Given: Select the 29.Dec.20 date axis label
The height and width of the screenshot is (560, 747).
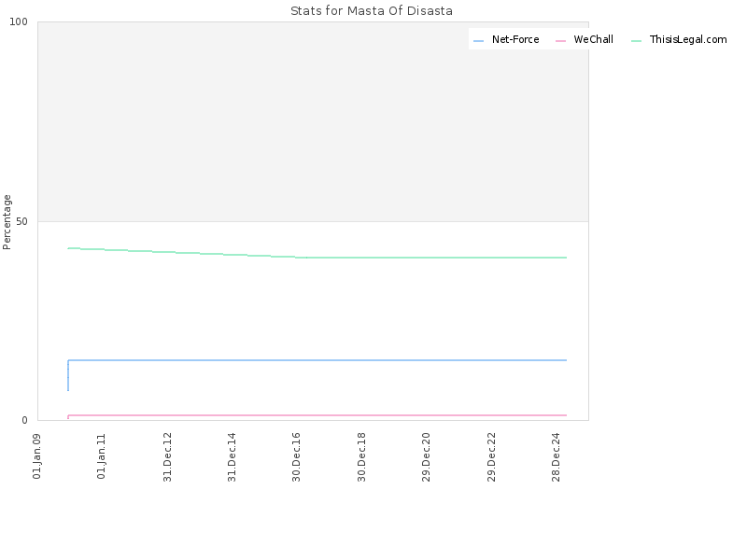Looking at the screenshot, I should (x=426, y=457).
